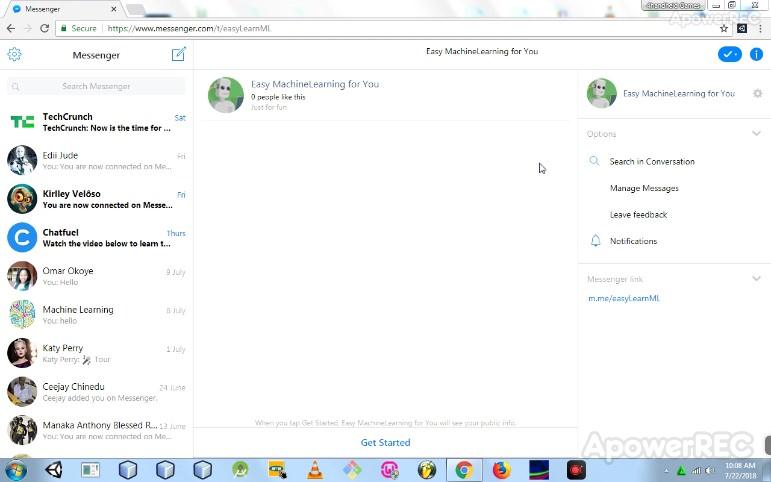
Task: Switch to Chrome on the taskbar
Action: click(x=464, y=470)
